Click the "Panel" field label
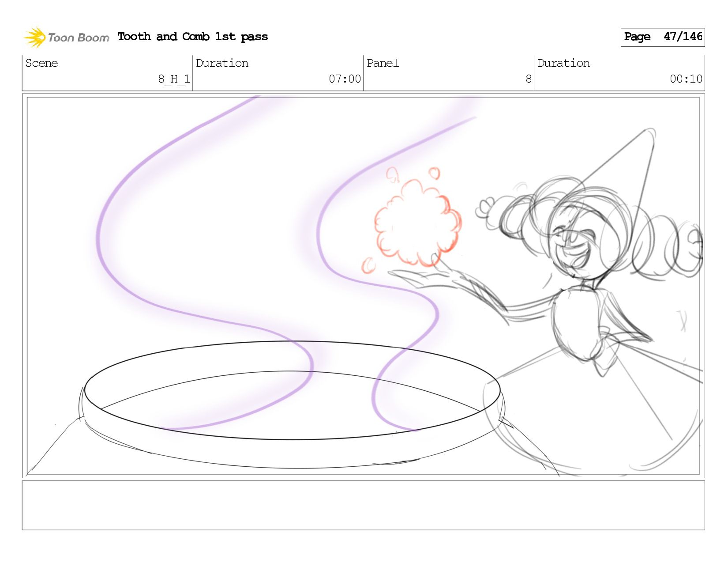The width and height of the screenshot is (728, 563). pyautogui.click(x=383, y=63)
